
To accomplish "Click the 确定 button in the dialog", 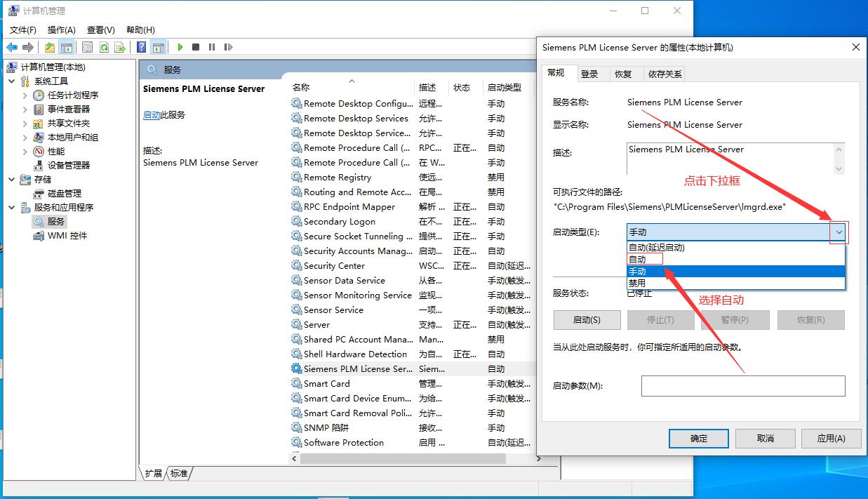I will 699,438.
